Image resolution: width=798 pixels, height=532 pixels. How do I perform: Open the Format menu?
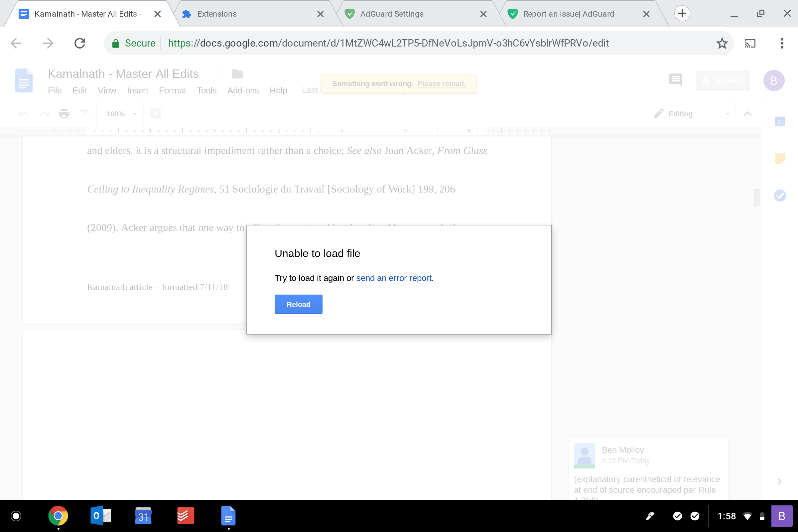click(172, 90)
